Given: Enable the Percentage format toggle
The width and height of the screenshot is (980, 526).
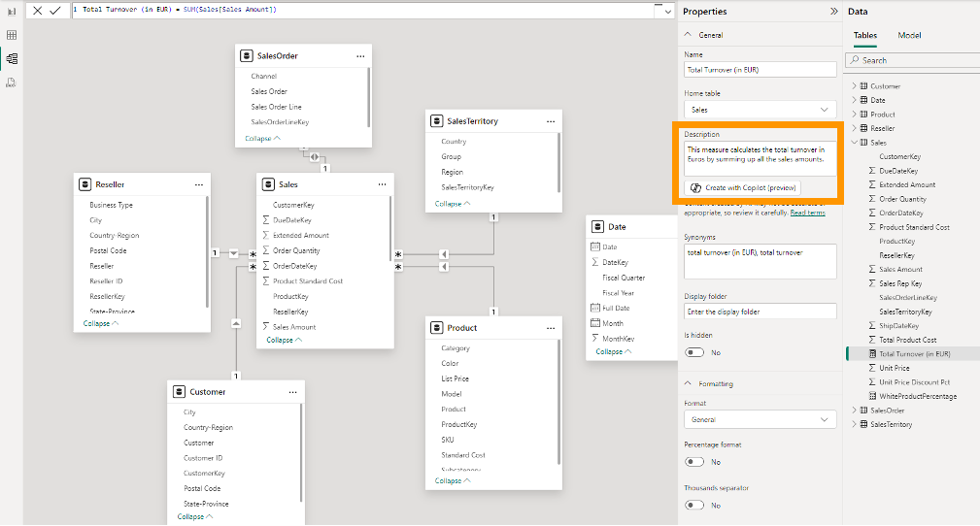Looking at the screenshot, I should [x=694, y=462].
